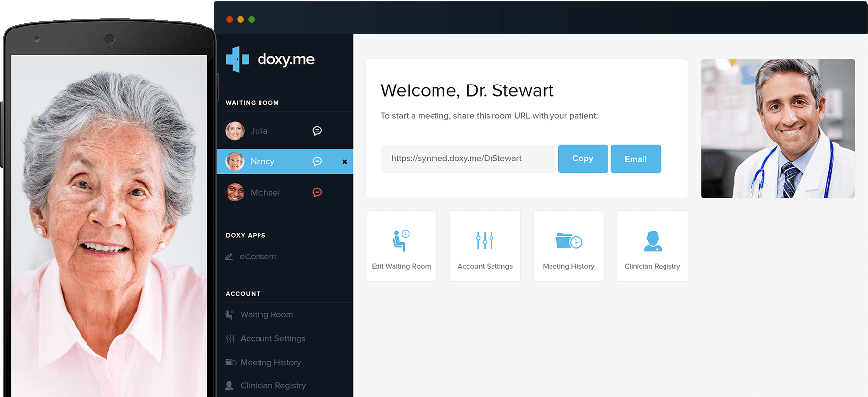Open Account Settings in sidebar
The height and width of the screenshot is (397, 868).
pos(272,338)
